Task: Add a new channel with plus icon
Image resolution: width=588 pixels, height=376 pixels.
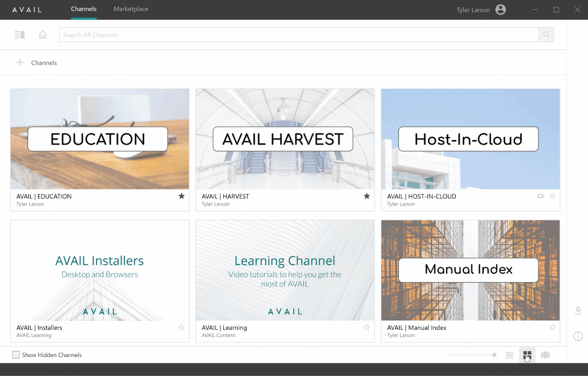Action: pos(19,63)
